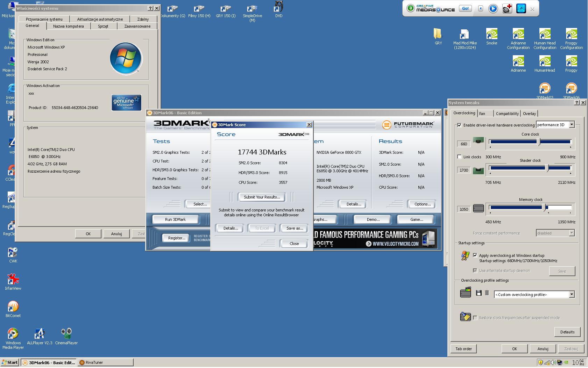Open the Zaawansowane tab
588x368 pixels.
[137, 26]
